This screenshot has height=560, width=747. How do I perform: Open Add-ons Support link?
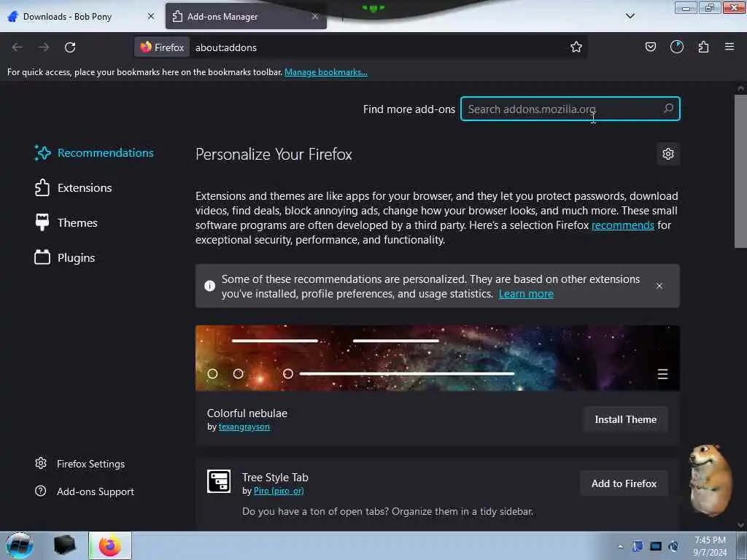tap(85, 491)
